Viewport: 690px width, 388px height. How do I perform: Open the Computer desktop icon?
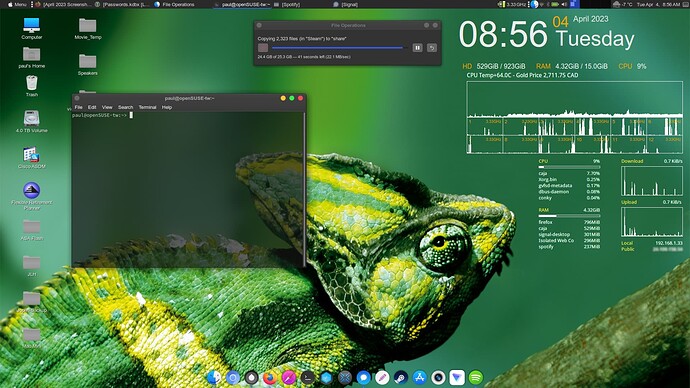pyautogui.click(x=32, y=29)
